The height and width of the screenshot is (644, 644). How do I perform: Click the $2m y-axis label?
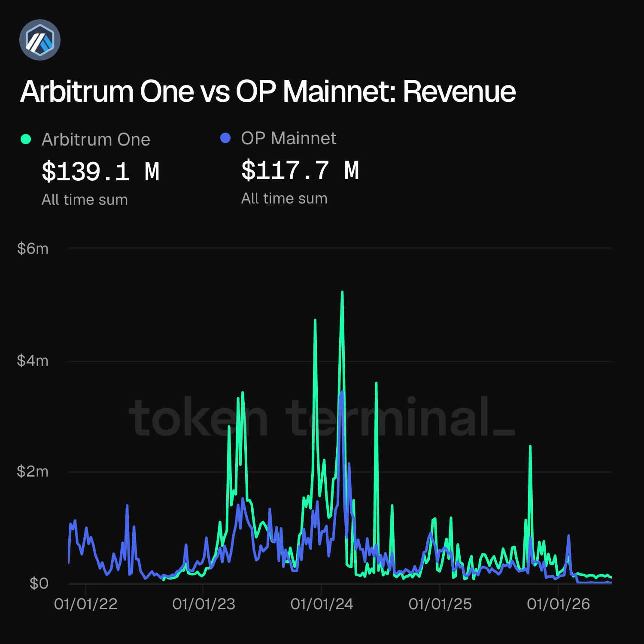(33, 471)
